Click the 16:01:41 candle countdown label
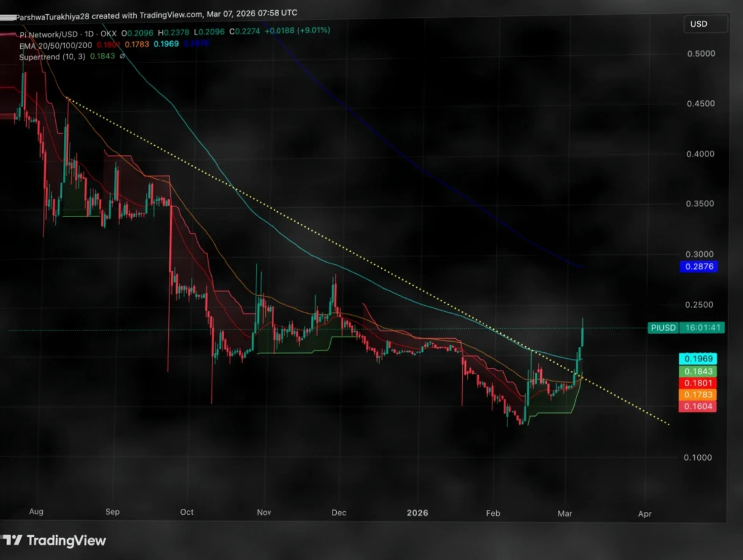 pyautogui.click(x=703, y=327)
